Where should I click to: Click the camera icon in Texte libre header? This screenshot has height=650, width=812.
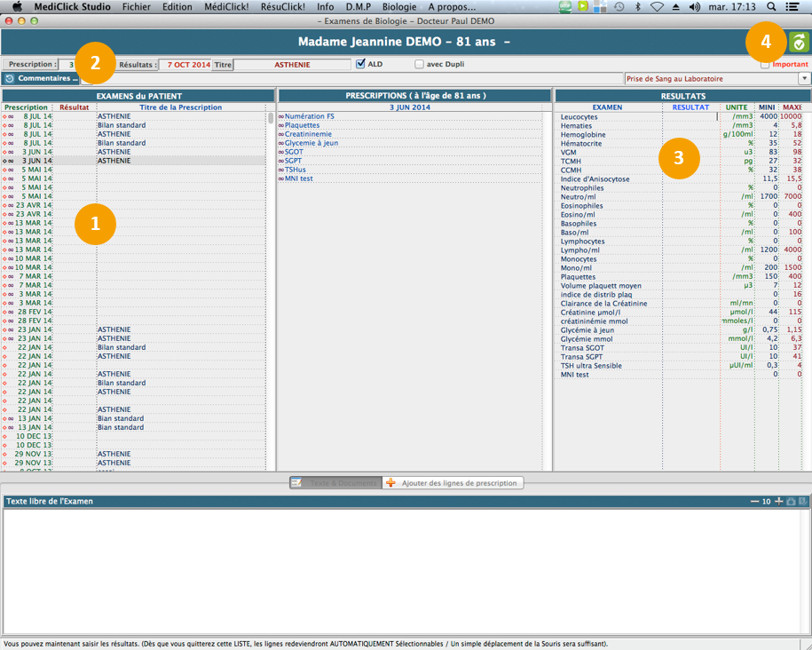[792, 502]
